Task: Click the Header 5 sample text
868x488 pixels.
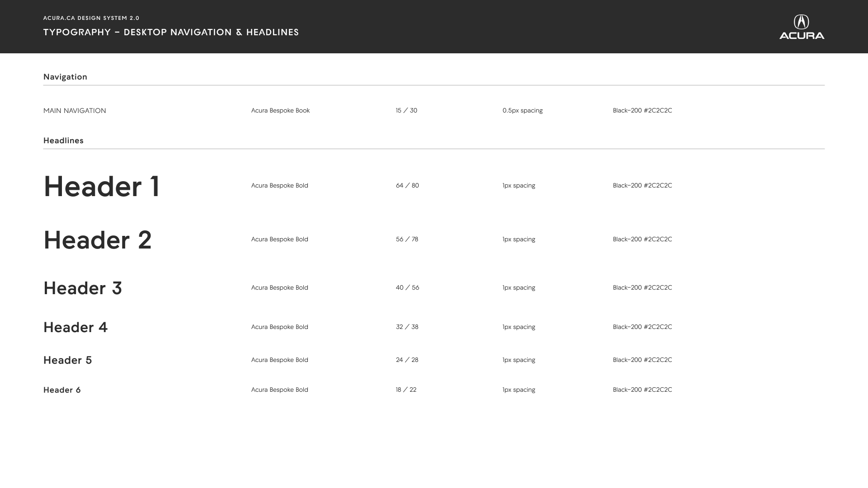Action: point(67,360)
